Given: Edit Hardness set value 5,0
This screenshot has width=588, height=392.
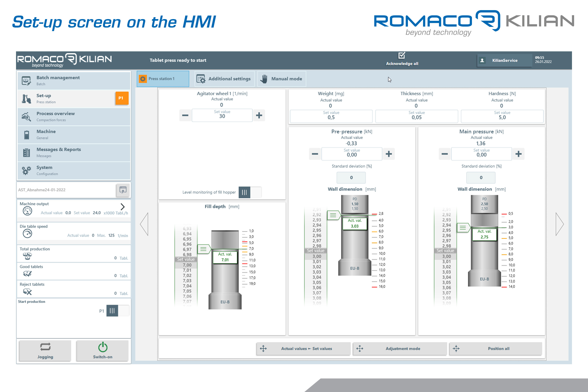Looking at the screenshot, I should pos(502,116).
